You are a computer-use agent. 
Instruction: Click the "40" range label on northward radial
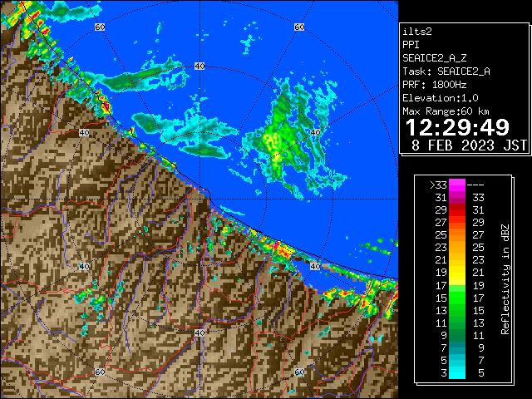(199, 66)
